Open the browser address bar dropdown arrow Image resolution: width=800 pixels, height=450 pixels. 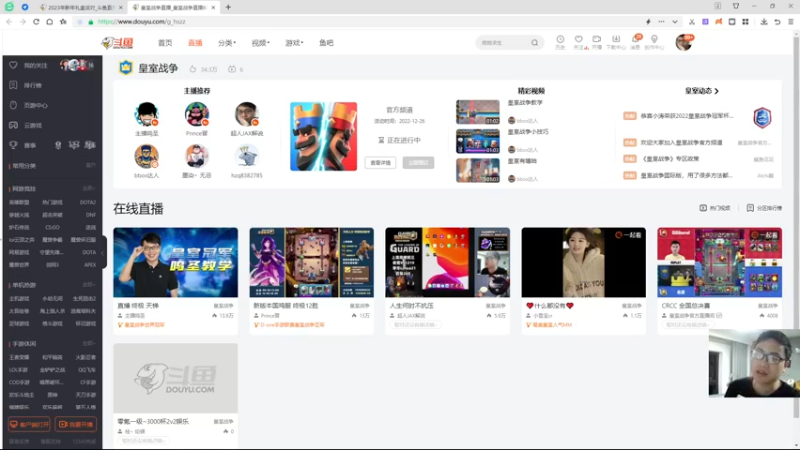[674, 21]
